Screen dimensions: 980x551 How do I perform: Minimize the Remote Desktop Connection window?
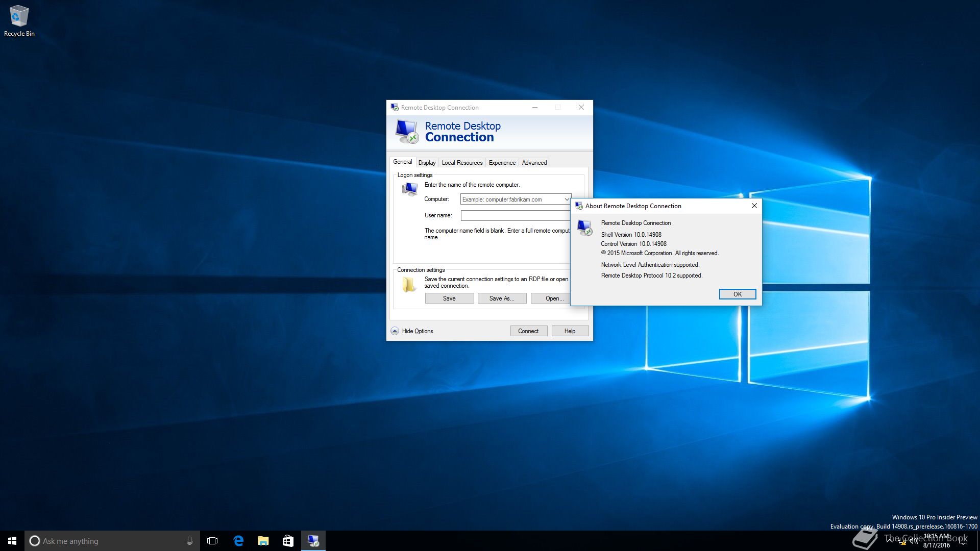(x=535, y=107)
